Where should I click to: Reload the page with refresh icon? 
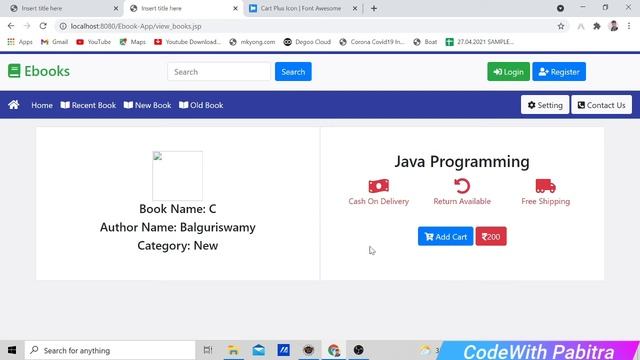click(43, 26)
